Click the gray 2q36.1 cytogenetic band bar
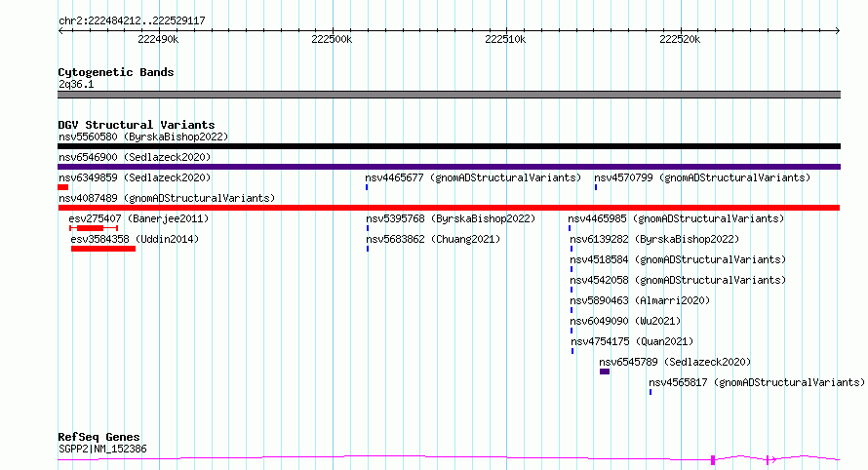Viewport: 868px width, 470px height. point(449,95)
